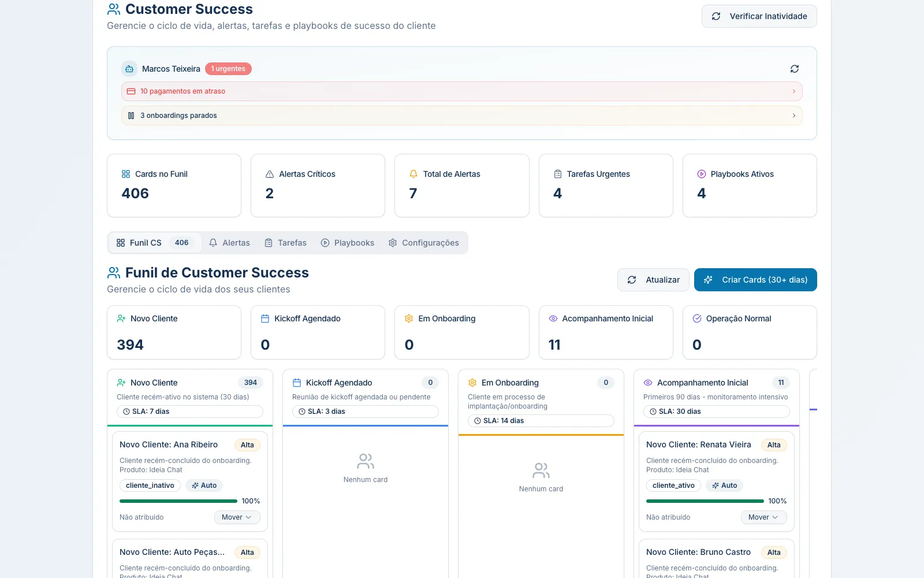Open Mover dropdown on Renata Vieira card

pos(763,517)
